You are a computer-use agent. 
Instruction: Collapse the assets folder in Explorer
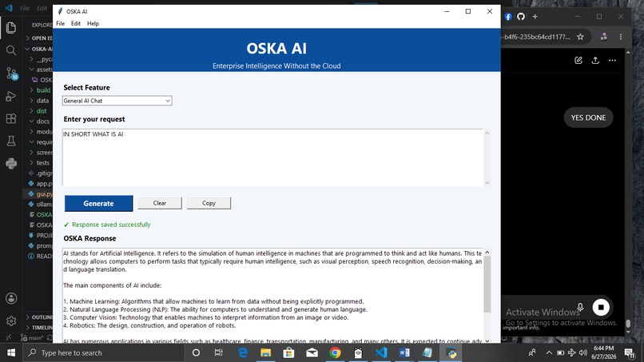point(38,70)
